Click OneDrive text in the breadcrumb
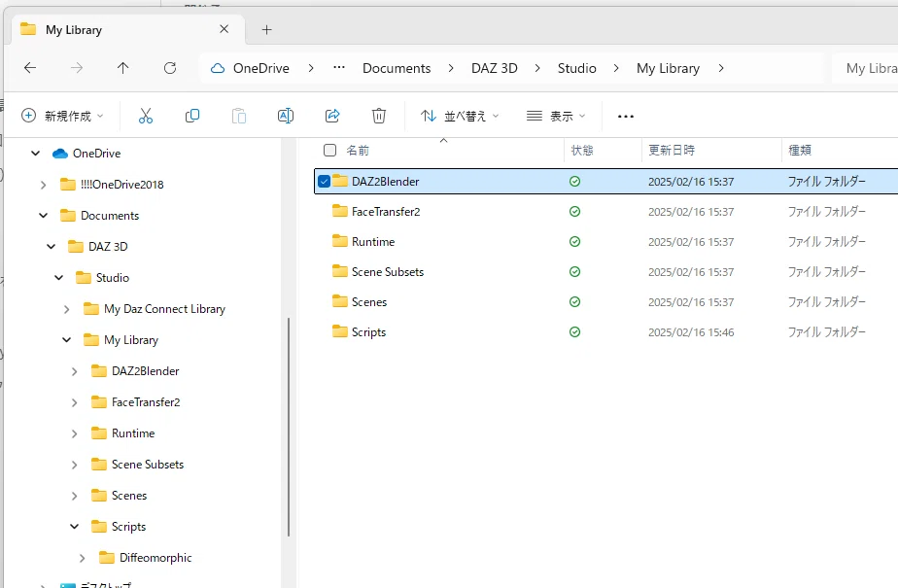 tap(261, 68)
